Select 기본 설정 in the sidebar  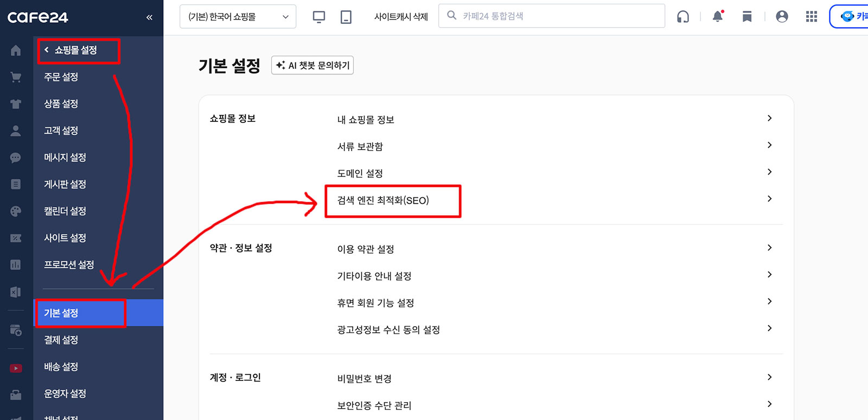click(98, 313)
